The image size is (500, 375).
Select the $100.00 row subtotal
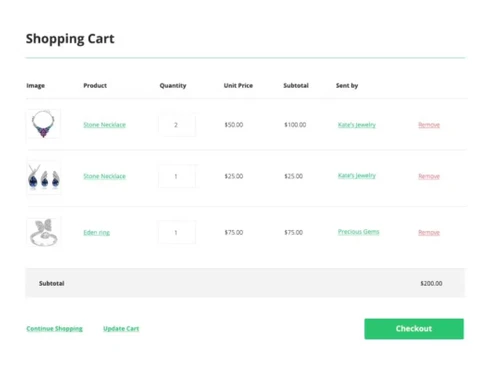(295, 125)
